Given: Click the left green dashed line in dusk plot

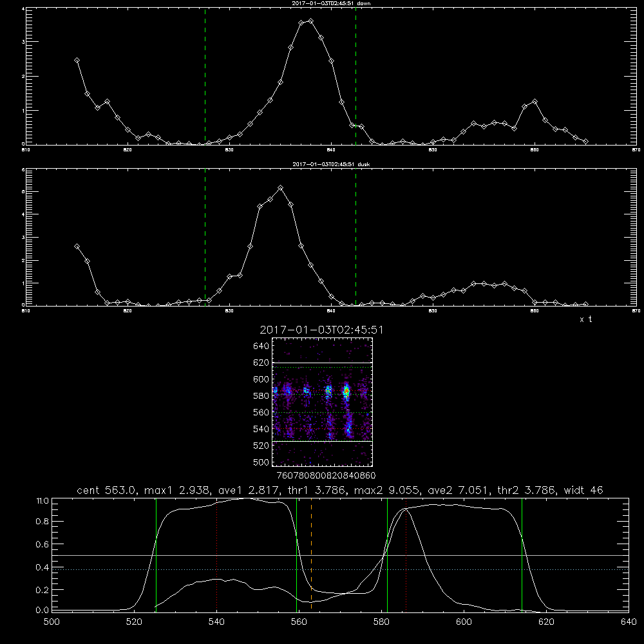Looking at the screenshot, I should pos(205,237).
